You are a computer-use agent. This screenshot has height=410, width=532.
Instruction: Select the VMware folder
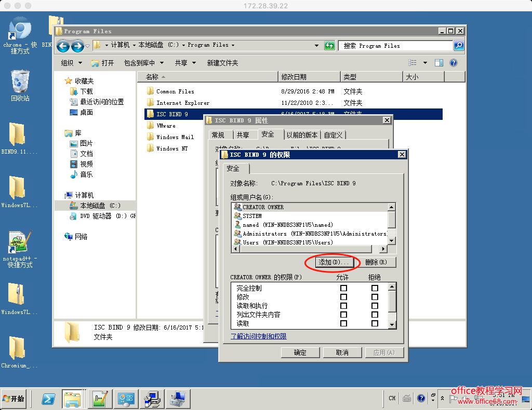click(x=166, y=126)
